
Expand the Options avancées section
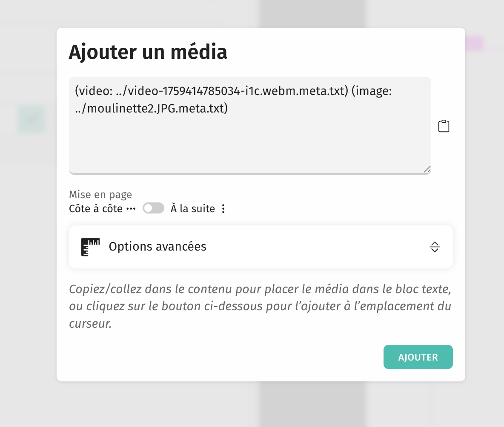tap(261, 247)
